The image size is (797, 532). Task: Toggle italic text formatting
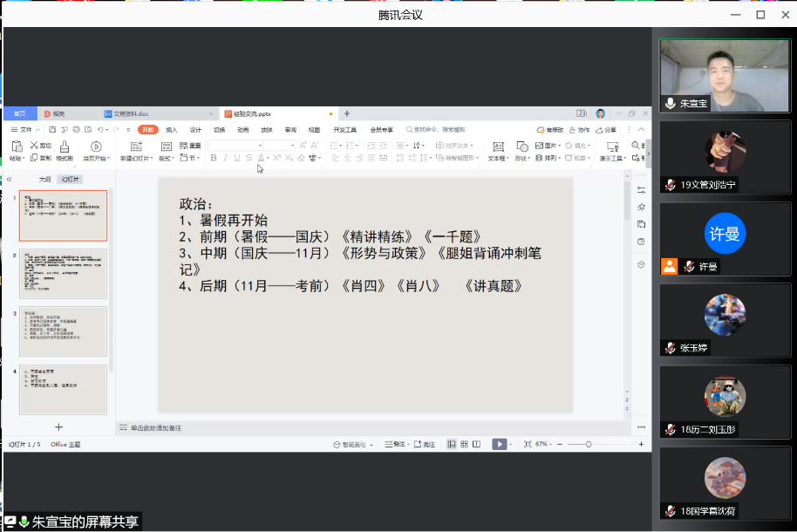click(x=225, y=158)
